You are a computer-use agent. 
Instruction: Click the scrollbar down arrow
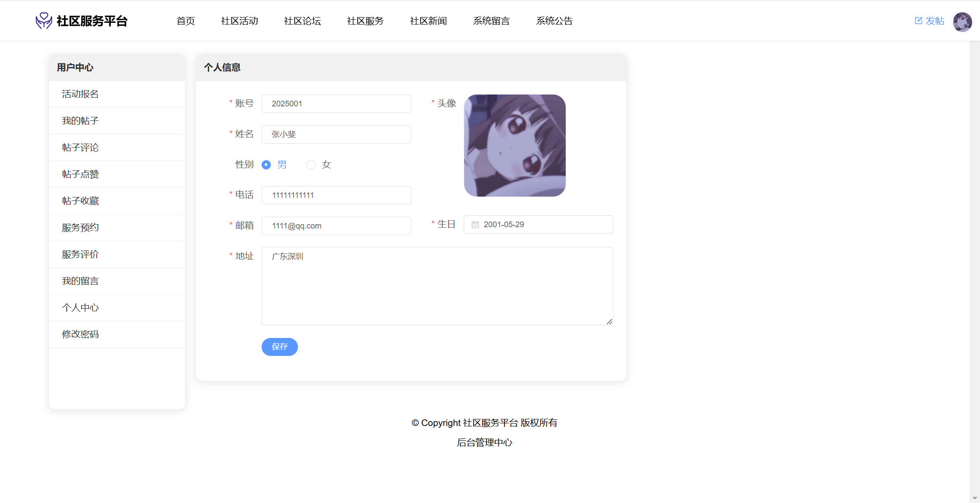(x=975, y=498)
